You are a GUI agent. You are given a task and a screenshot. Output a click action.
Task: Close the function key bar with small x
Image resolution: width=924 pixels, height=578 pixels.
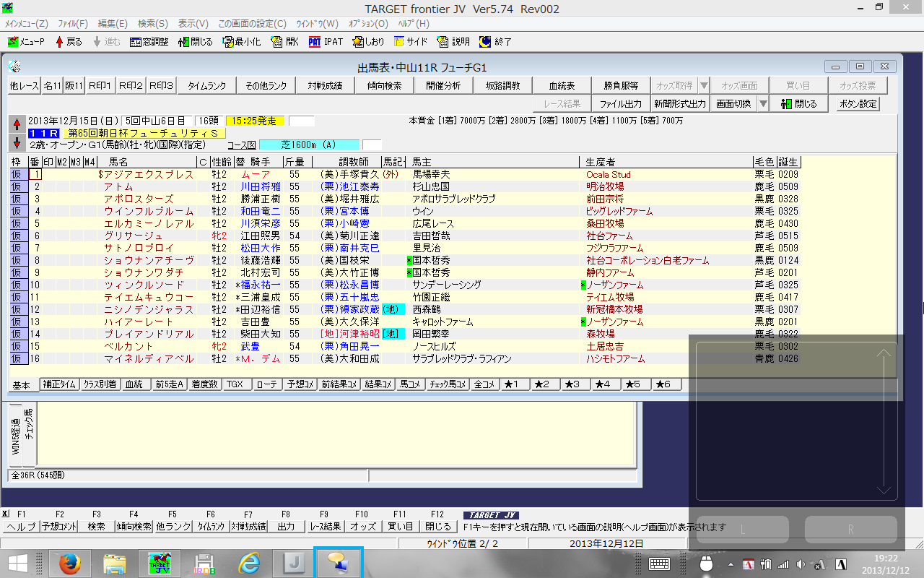(x=6, y=514)
